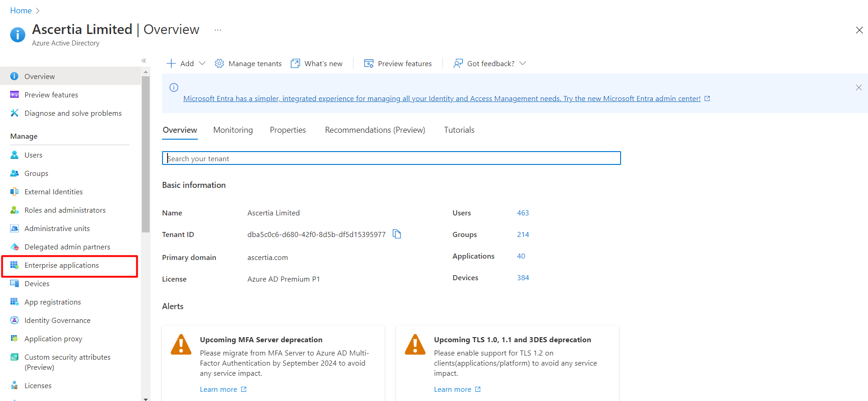Collapse the sidebar with the double chevron
868x401 pixels.
point(144,61)
